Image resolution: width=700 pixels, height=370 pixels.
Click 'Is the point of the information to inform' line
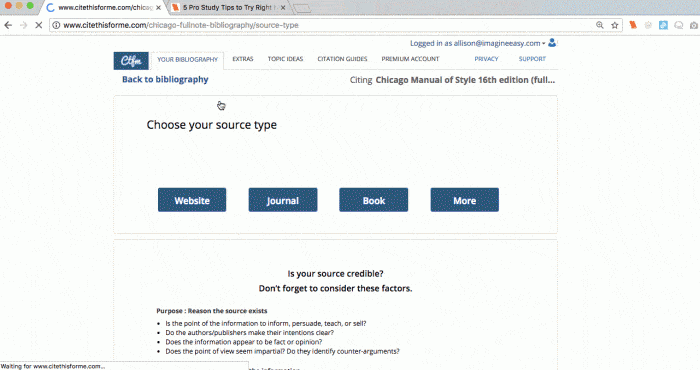coord(266,323)
